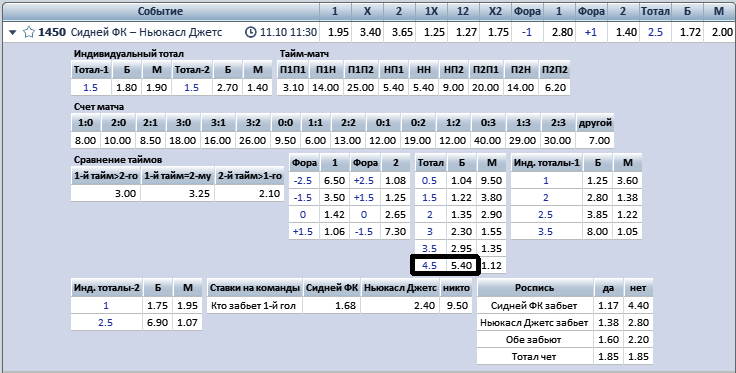Bet никто scores first goal at 9.50
The height and width of the screenshot is (373, 736).
click(456, 305)
